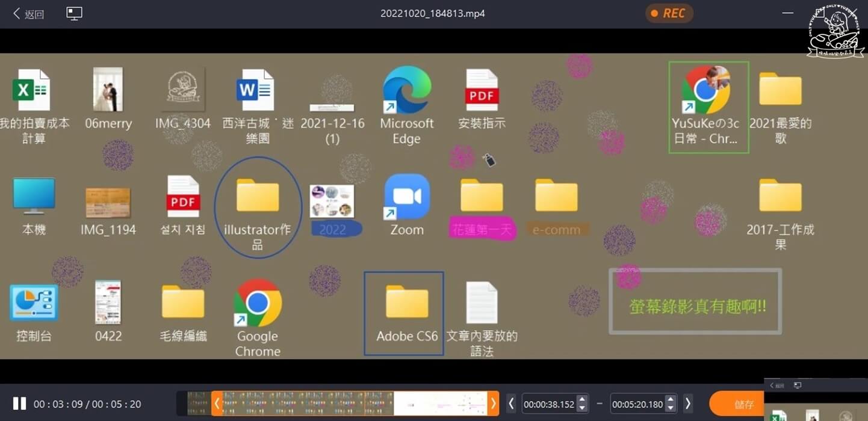Click the left arrow beside the start time field
Viewport: 868px width, 421px height.
coord(511,404)
